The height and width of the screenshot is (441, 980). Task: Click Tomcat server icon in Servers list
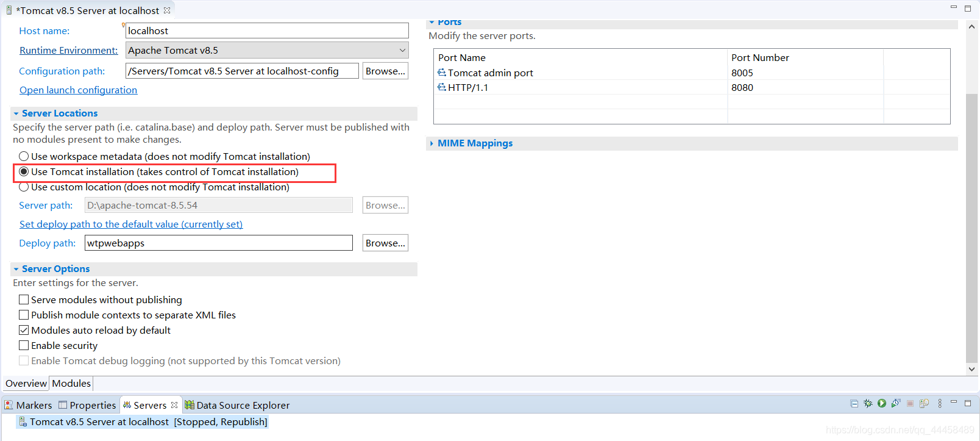[x=23, y=421]
